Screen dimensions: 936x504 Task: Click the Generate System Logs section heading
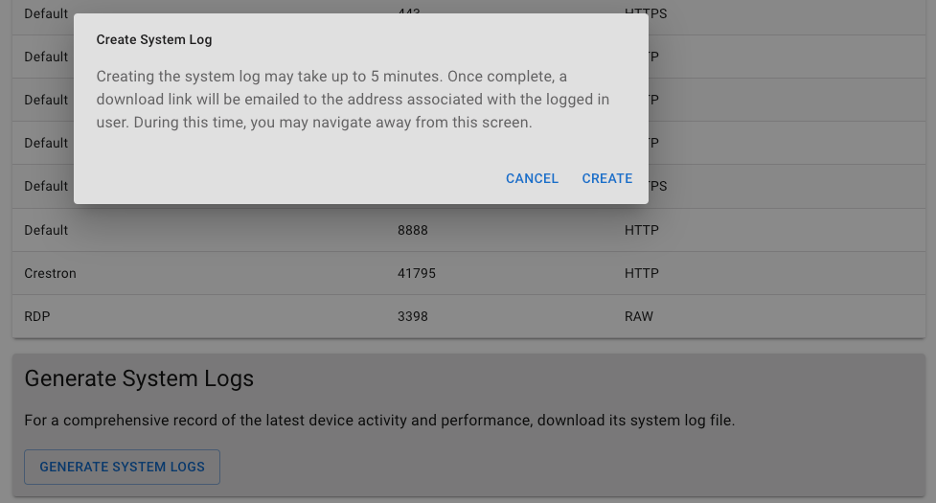click(x=139, y=378)
